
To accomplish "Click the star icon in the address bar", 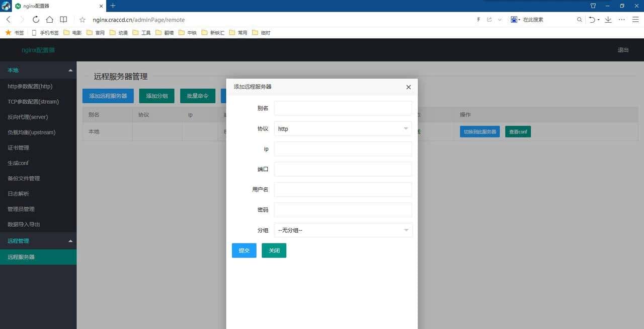I will [x=82, y=19].
